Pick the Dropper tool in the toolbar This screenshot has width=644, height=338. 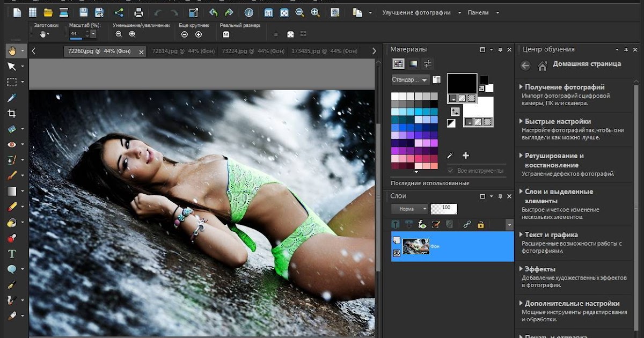coord(11,98)
